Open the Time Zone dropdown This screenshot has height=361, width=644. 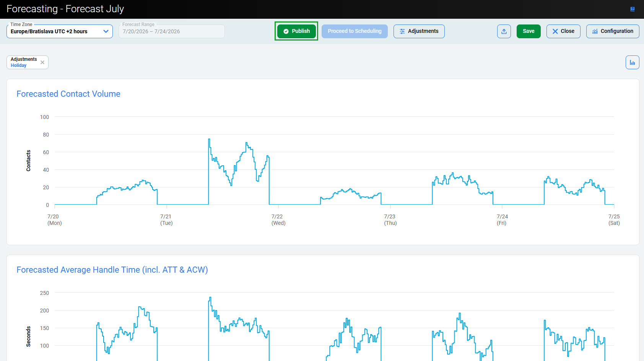60,31
